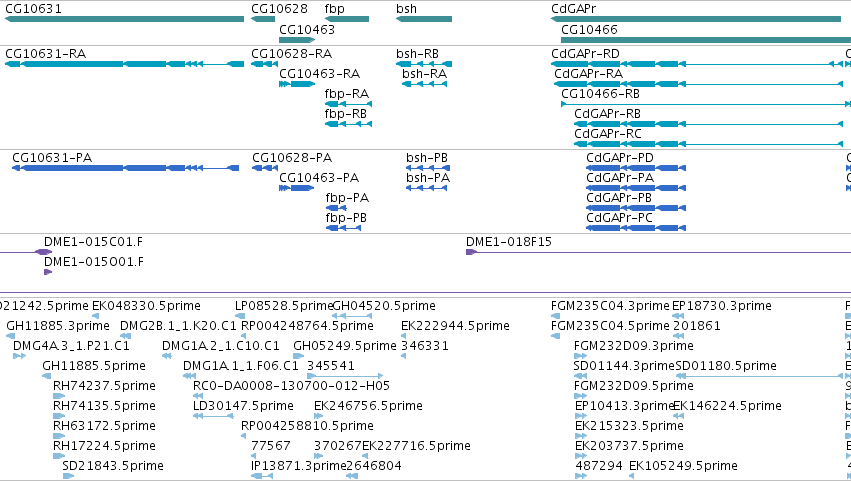Click the CdGAPr-PC protein label
The width and height of the screenshot is (851, 481).
tap(619, 218)
